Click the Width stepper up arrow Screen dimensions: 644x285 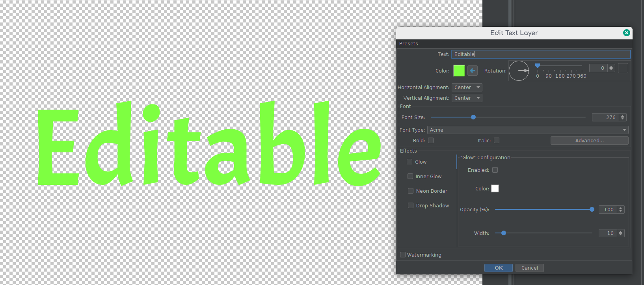(x=621, y=232)
